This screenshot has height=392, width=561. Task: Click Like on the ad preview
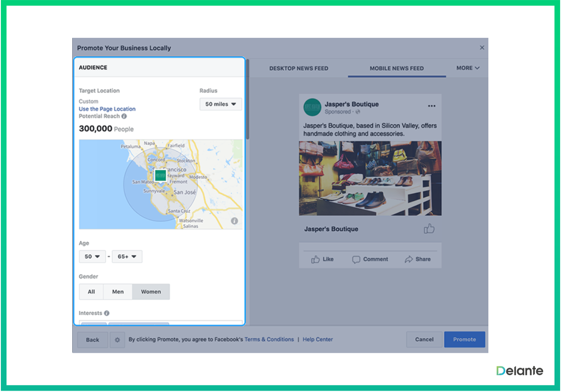point(322,259)
